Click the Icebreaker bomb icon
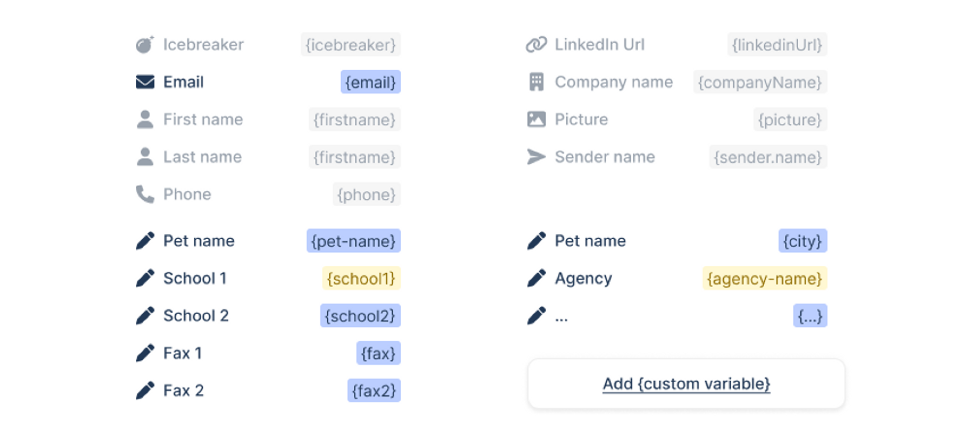Image resolution: width=980 pixels, height=431 pixels. coord(145,45)
